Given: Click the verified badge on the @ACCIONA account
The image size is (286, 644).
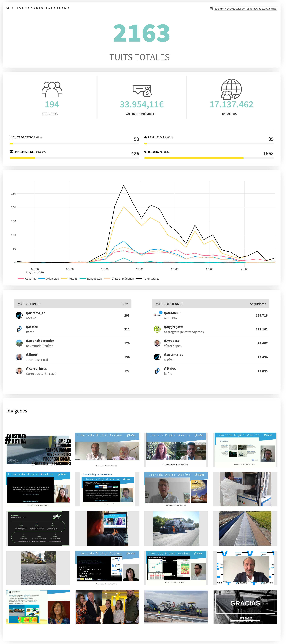Looking at the screenshot, I should pos(161,312).
